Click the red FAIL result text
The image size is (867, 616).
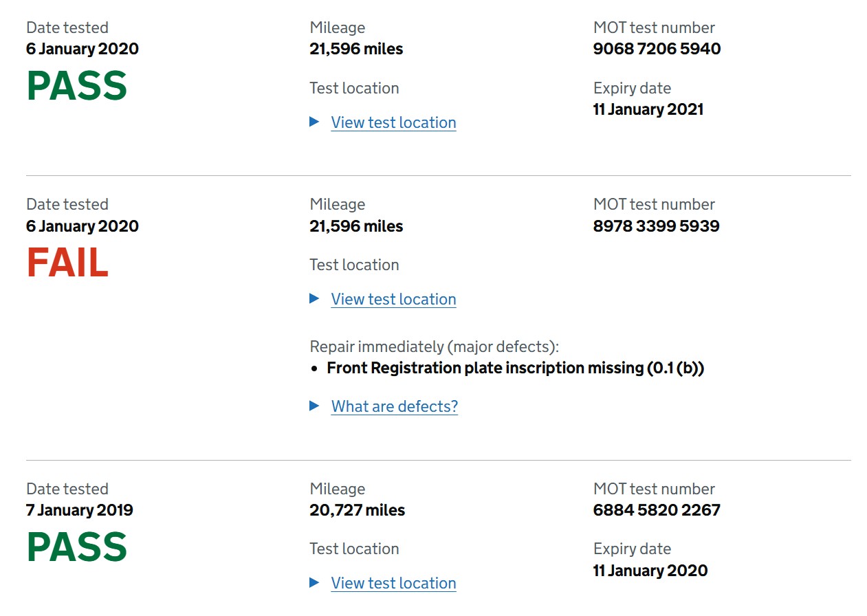point(67,263)
